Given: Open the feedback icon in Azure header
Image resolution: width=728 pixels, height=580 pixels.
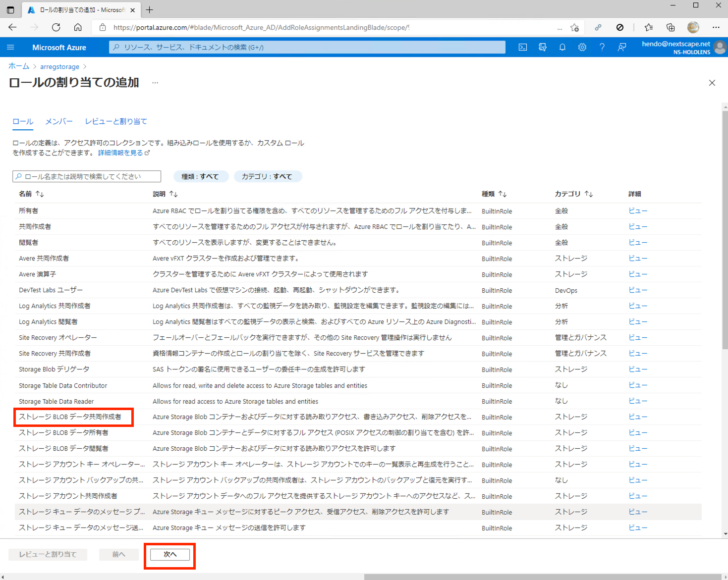Looking at the screenshot, I should (x=622, y=47).
